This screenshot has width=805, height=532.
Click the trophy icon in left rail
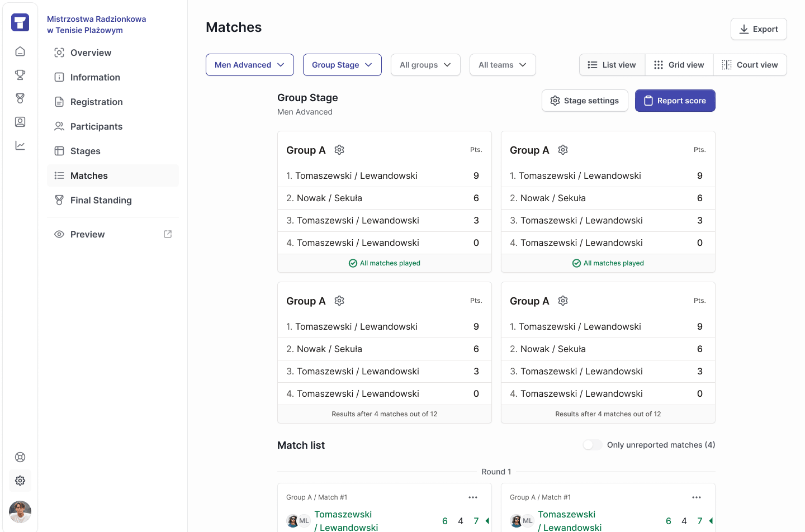[x=20, y=75]
